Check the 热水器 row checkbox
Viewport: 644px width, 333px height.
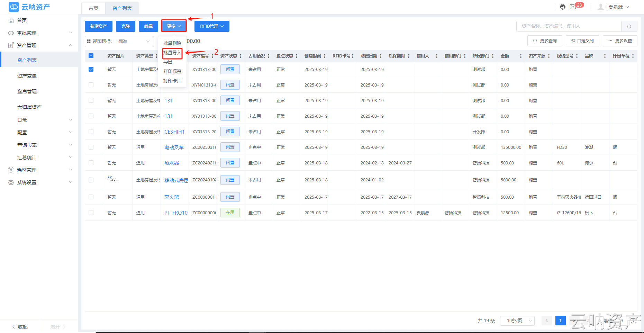[x=91, y=163]
